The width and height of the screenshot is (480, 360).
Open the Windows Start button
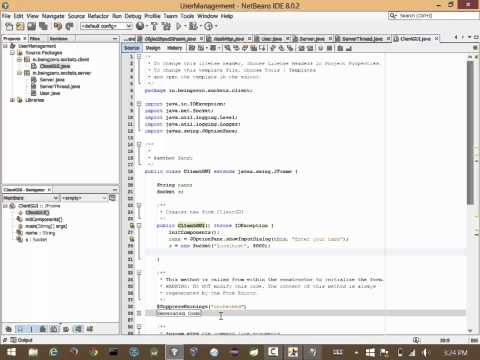coord(12,352)
